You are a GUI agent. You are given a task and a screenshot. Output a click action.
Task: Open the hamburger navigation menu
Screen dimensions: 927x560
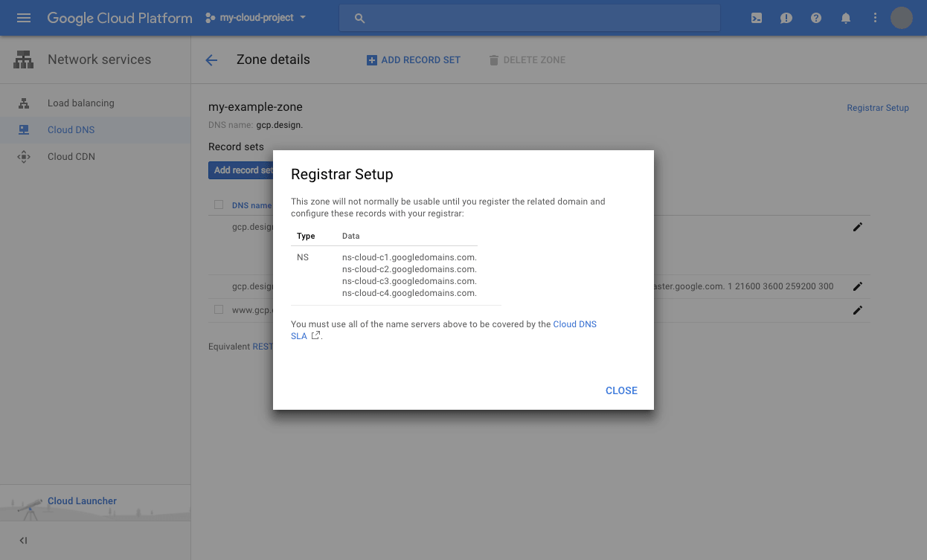click(24, 18)
